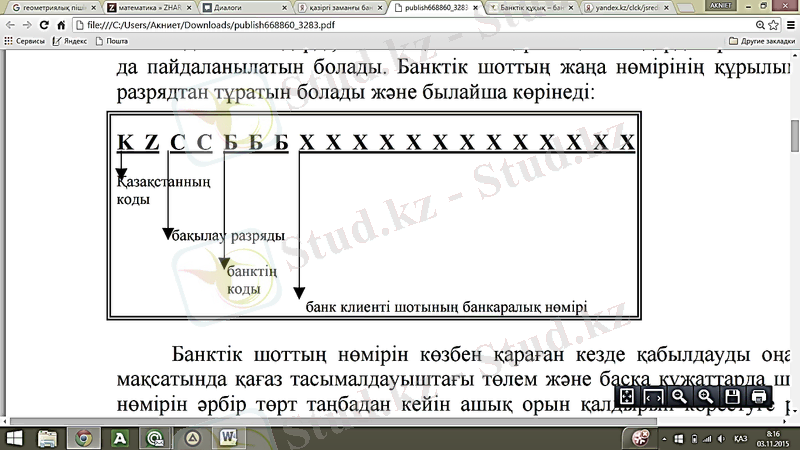The width and height of the screenshot is (800, 450).
Task: Click the vertical scrollbar thumb
Action: point(795,136)
